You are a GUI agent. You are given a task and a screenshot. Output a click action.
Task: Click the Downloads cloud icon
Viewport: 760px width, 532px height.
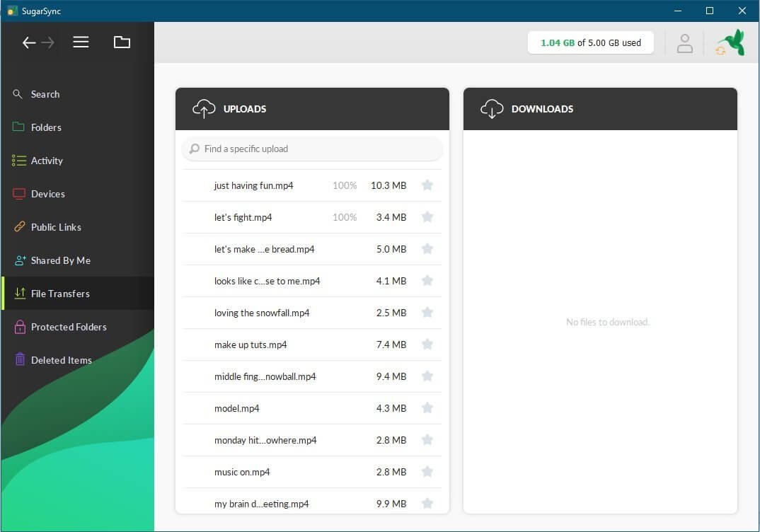(x=492, y=108)
